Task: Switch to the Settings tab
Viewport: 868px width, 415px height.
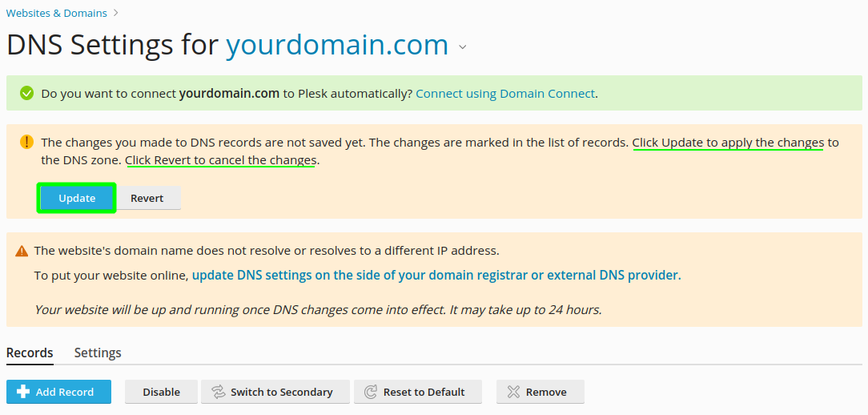Action: click(98, 353)
